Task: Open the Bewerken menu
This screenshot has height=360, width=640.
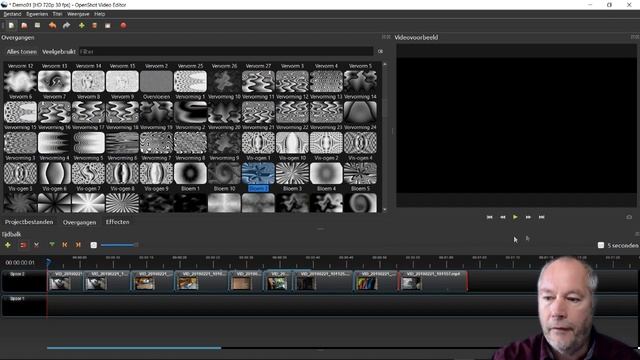Action: click(x=37, y=14)
